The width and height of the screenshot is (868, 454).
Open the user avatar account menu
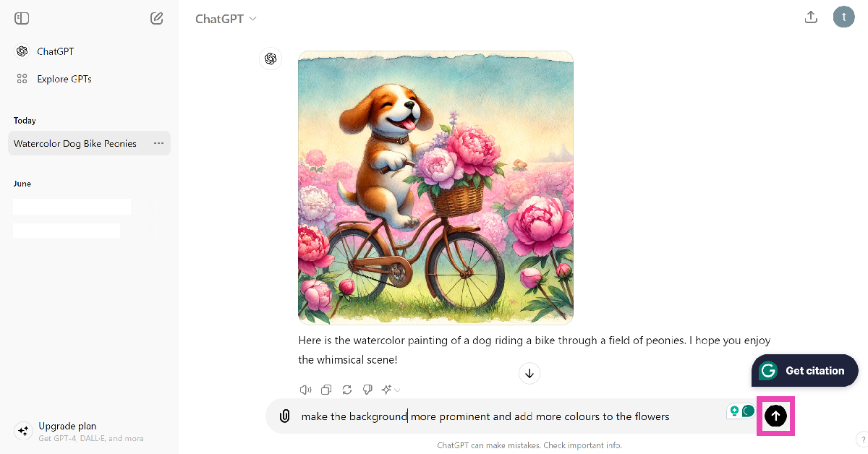tap(843, 17)
